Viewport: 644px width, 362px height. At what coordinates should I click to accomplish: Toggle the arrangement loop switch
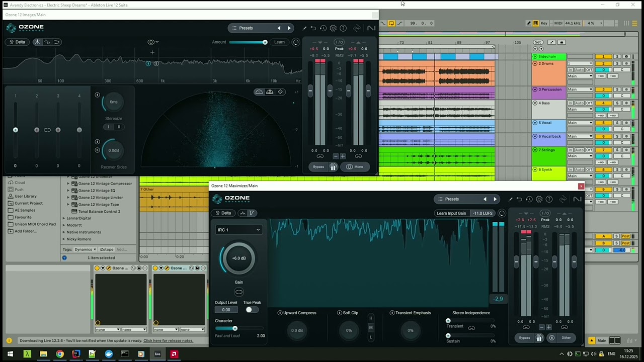(391, 23)
